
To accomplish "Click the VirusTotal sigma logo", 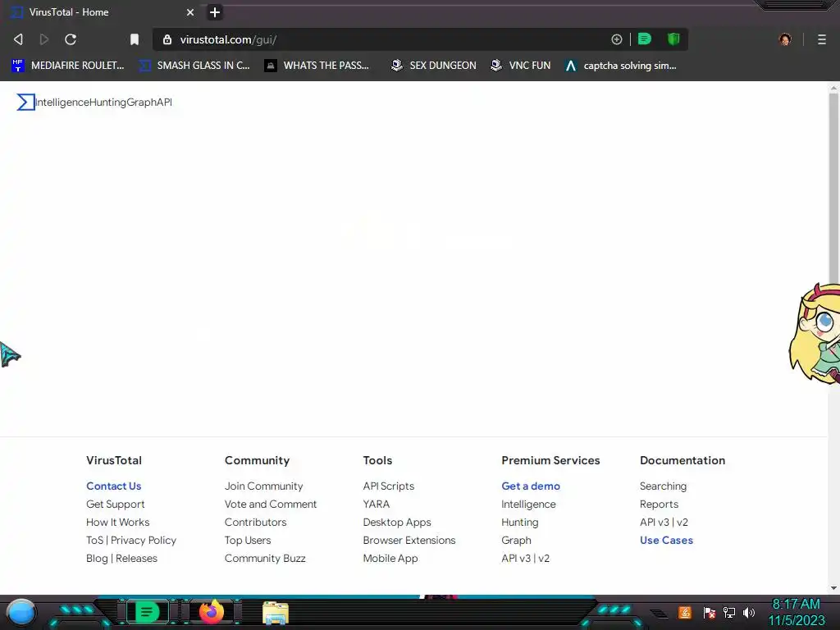I will pyautogui.click(x=25, y=102).
